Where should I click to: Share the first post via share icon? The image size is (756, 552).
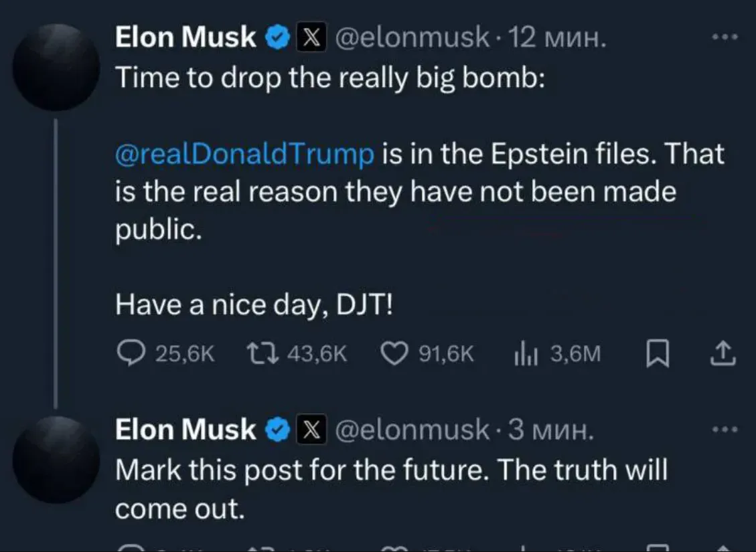(723, 353)
